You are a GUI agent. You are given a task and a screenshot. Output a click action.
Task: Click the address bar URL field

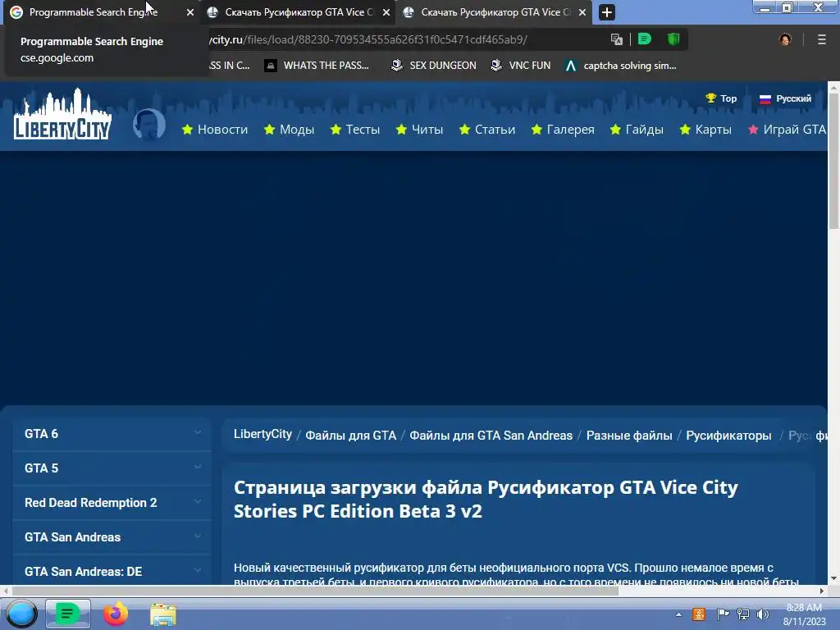tap(407, 39)
